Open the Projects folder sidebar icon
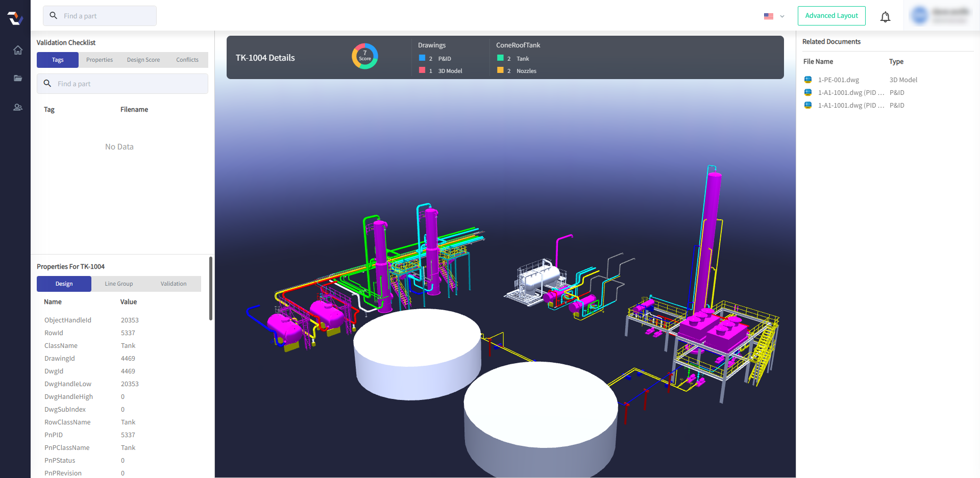Screen dimensions: 980x478 coord(17,79)
